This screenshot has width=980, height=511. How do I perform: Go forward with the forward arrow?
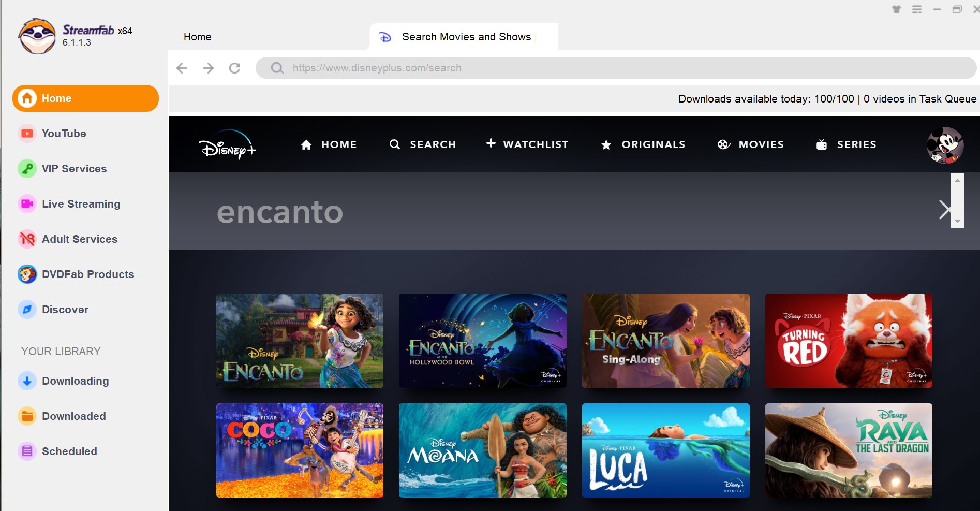208,68
